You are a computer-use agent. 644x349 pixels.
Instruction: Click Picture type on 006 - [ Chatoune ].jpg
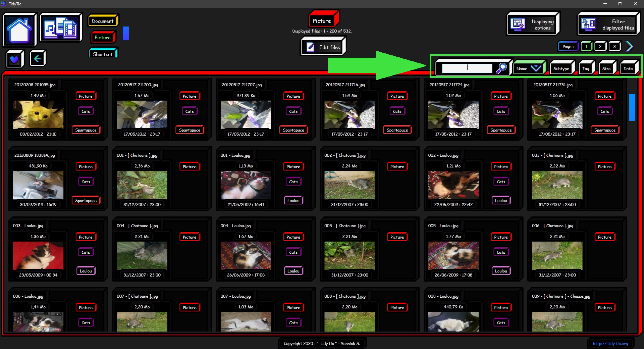605,237
